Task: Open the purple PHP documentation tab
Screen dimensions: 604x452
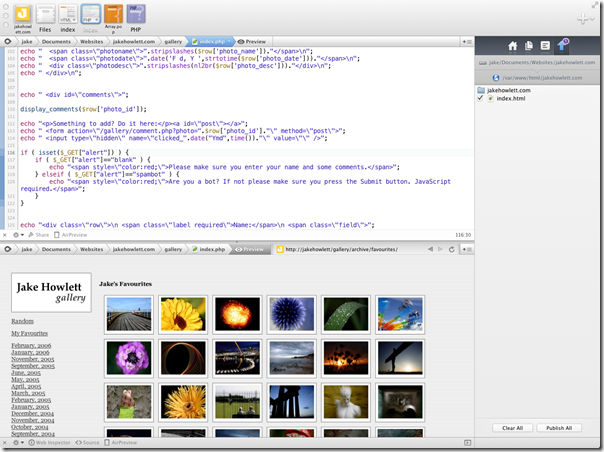Action: 136,15
